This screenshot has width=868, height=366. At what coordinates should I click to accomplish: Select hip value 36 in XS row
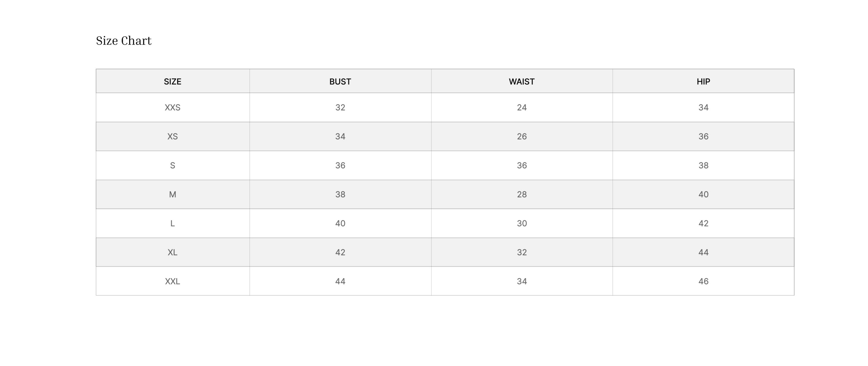click(703, 136)
